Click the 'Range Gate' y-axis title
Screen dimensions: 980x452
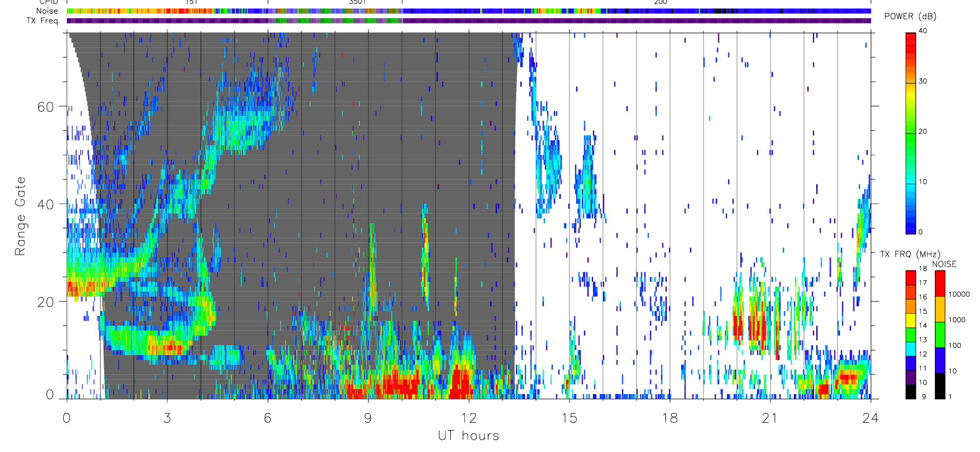pos(20,216)
